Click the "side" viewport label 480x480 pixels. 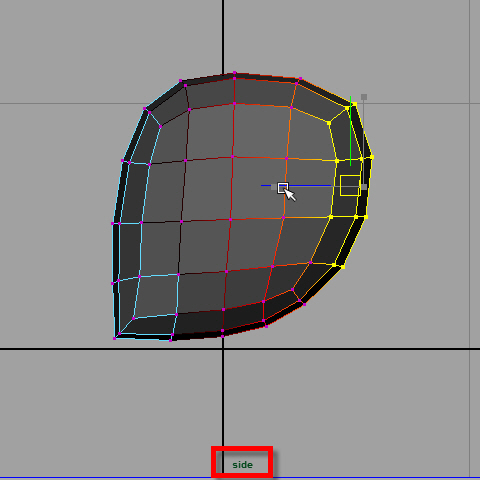tap(242, 465)
